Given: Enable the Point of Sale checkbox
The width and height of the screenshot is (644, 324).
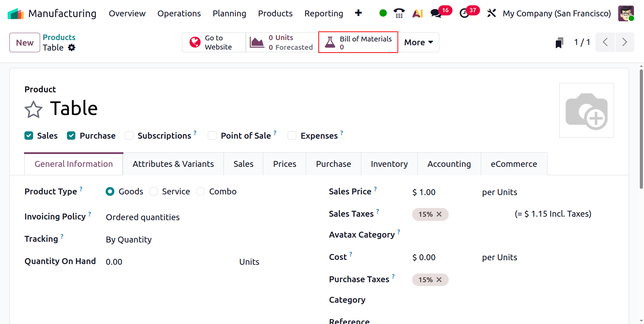Looking at the screenshot, I should (x=212, y=136).
